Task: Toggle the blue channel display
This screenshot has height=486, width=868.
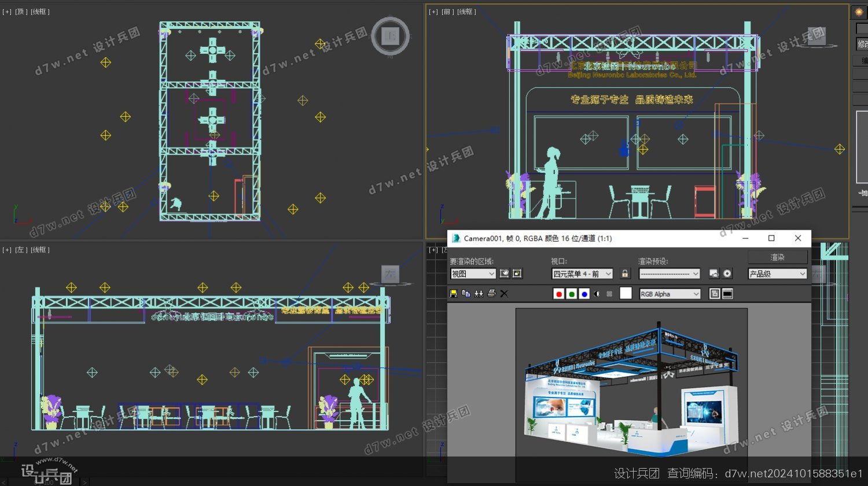Action: [584, 294]
